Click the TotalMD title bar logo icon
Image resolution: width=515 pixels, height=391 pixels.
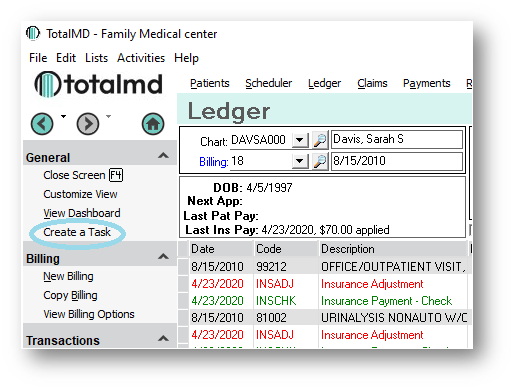click(x=33, y=33)
